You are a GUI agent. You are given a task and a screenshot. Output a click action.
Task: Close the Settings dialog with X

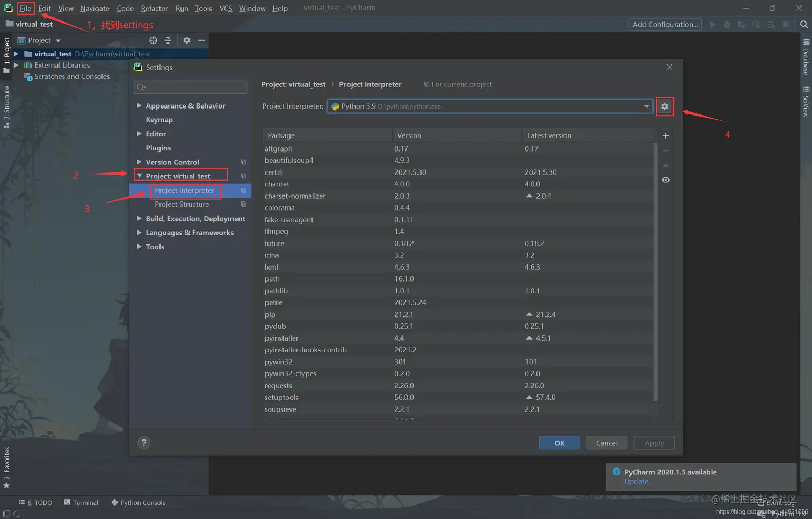pyautogui.click(x=669, y=67)
